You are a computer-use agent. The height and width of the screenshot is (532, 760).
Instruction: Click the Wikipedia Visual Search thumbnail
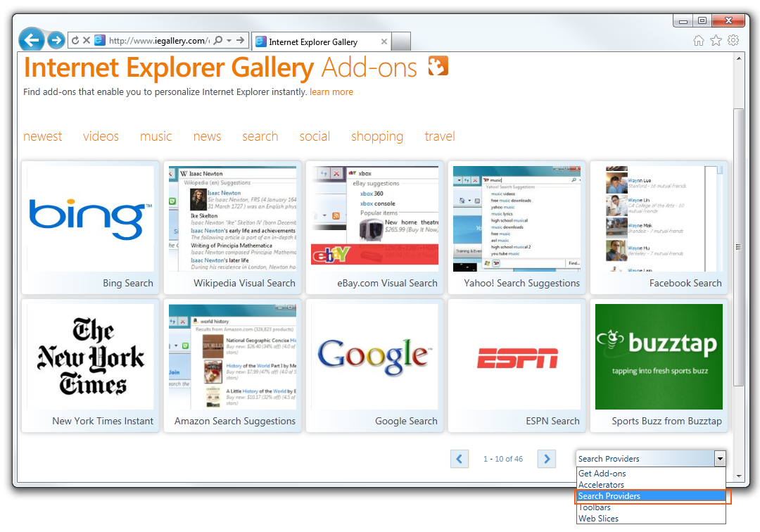click(233, 219)
